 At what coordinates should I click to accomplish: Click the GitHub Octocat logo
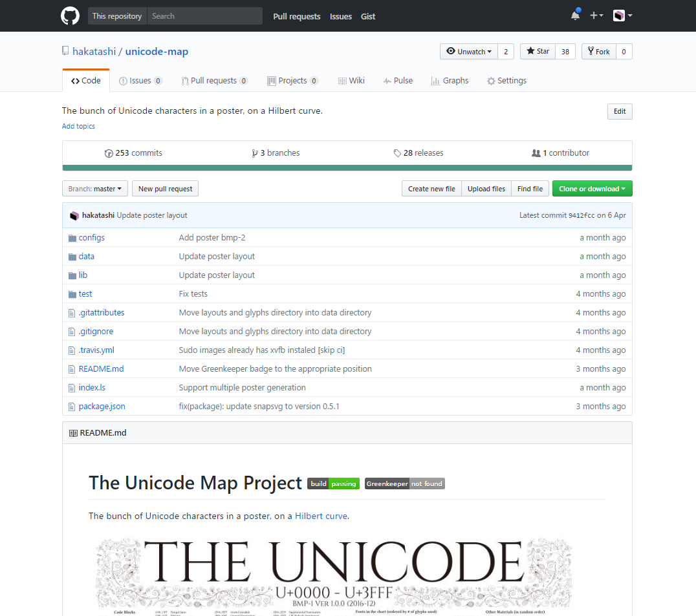click(x=70, y=16)
